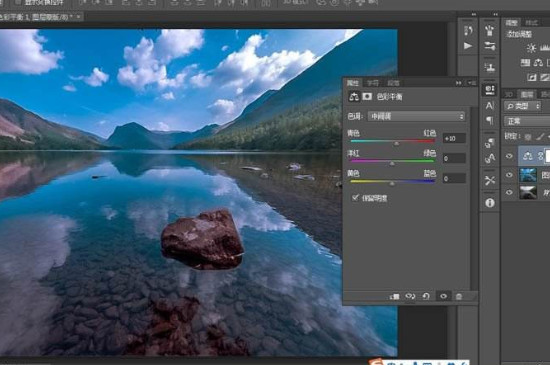Switch to the Properties tab

pyautogui.click(x=353, y=83)
